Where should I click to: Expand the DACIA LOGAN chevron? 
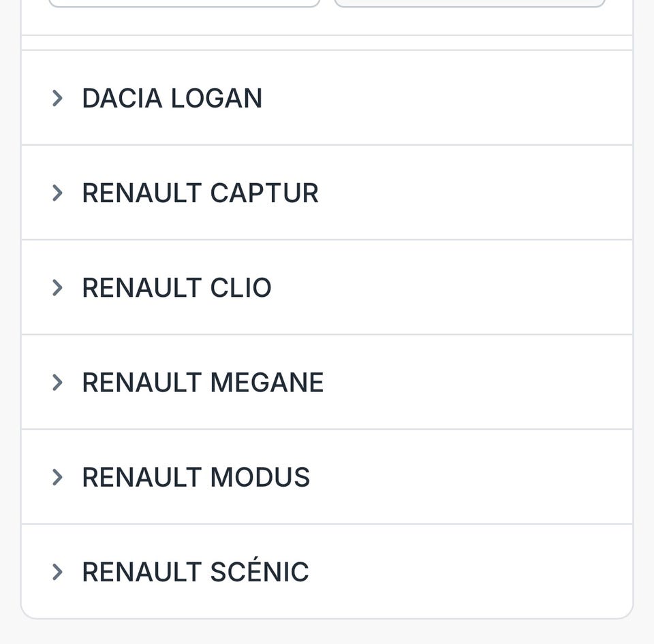[x=58, y=98]
